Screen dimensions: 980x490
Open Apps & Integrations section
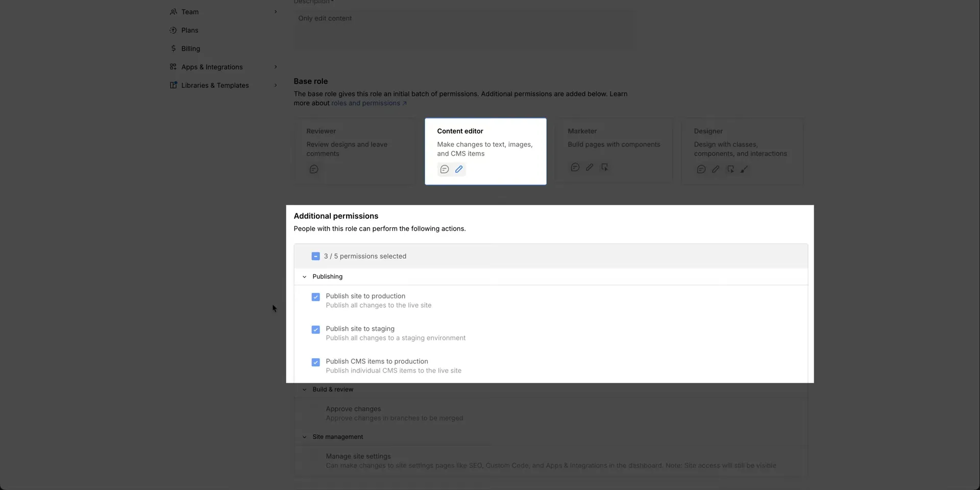[x=224, y=67]
